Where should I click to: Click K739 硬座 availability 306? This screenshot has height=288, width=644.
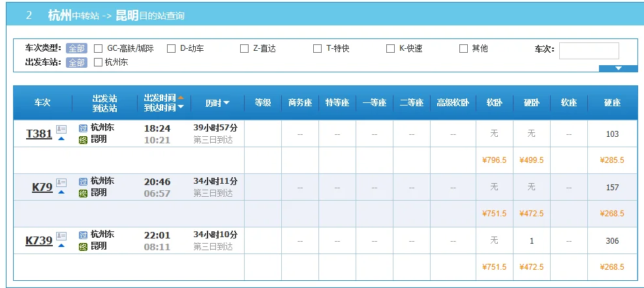click(x=613, y=241)
